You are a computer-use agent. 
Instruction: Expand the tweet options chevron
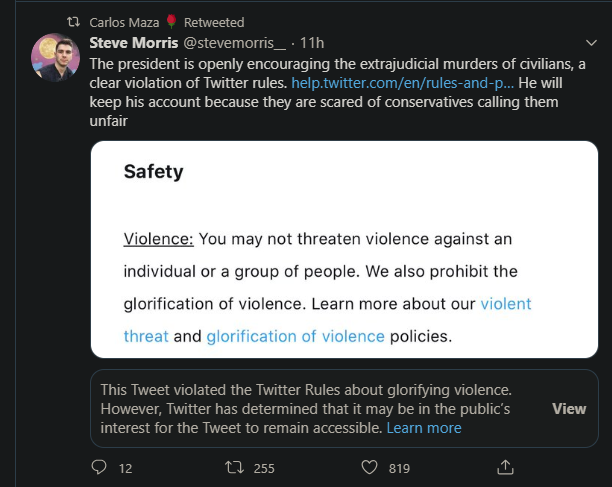click(x=591, y=43)
